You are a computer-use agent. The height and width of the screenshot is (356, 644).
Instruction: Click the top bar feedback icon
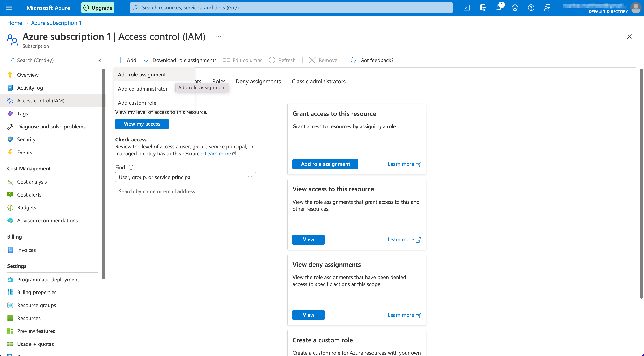click(x=547, y=8)
